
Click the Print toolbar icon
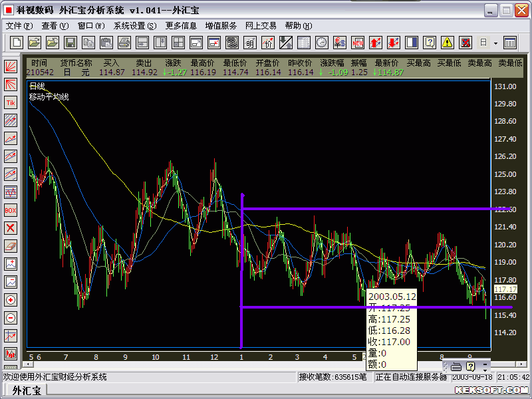(124, 43)
